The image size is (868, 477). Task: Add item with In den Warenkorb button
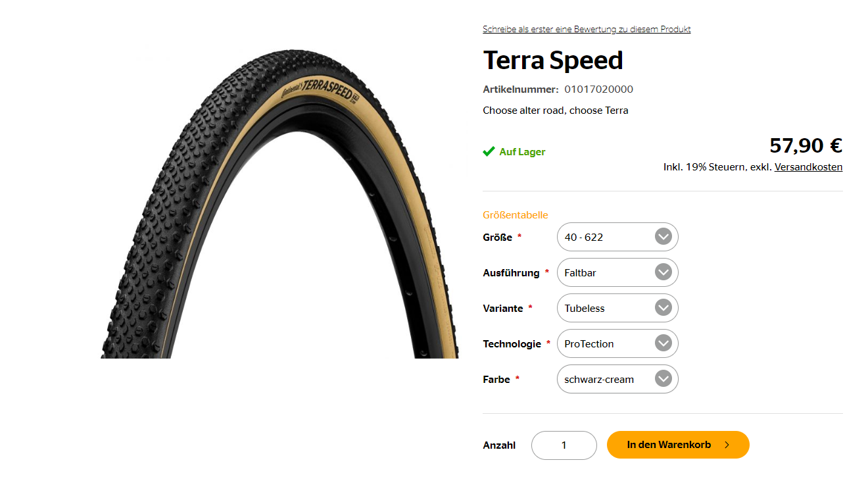coord(678,445)
